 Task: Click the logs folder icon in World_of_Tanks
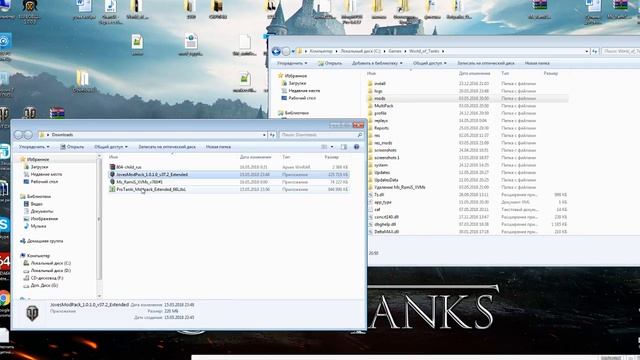[x=370, y=91]
